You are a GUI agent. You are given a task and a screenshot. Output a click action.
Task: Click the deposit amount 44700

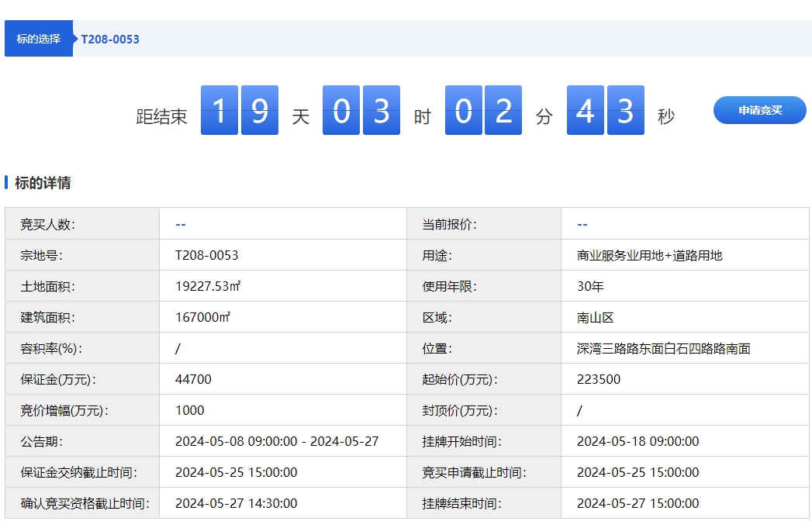(x=193, y=379)
